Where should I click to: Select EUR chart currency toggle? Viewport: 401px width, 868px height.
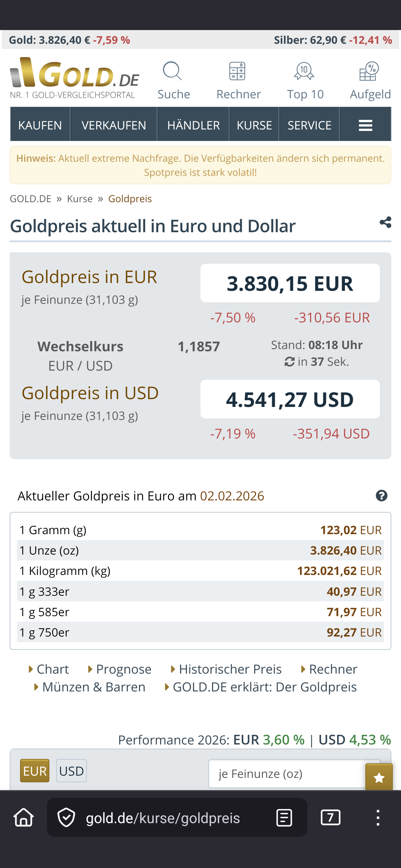coord(35,771)
